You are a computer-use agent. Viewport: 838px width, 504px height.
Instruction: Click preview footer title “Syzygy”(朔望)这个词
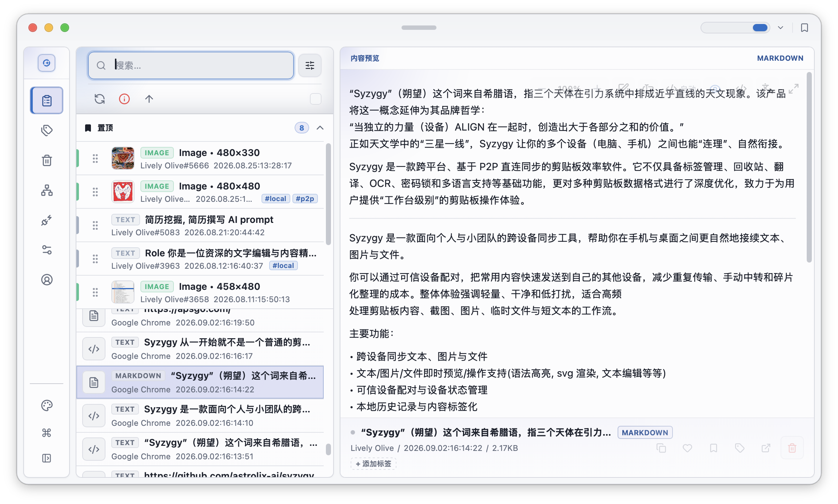coord(486,432)
